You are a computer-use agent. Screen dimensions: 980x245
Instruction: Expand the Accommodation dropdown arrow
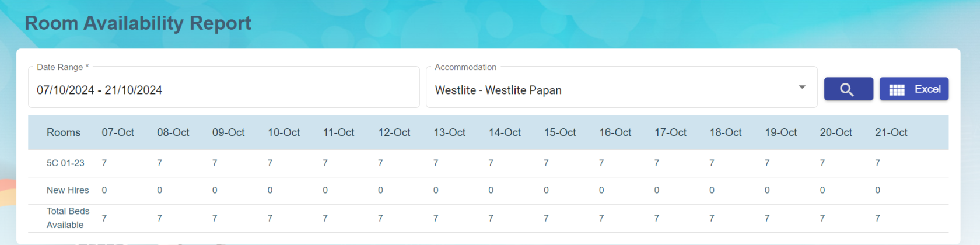802,87
